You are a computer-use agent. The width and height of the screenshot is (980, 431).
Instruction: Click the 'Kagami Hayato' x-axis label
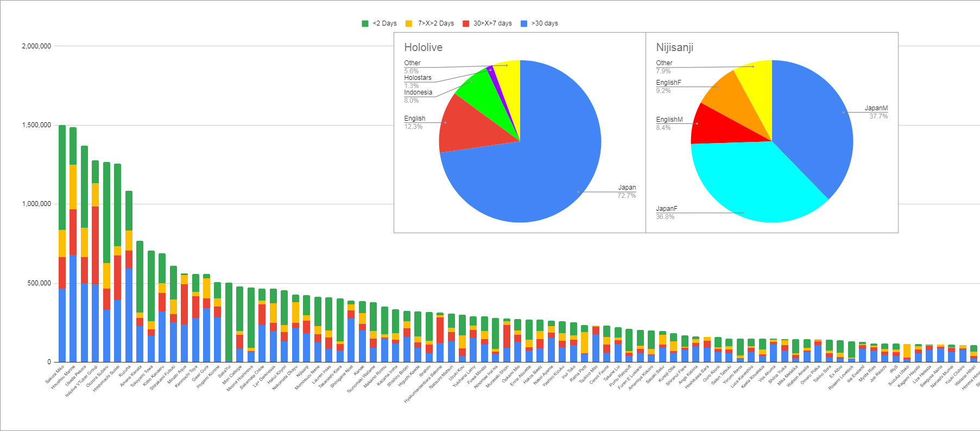point(909,376)
